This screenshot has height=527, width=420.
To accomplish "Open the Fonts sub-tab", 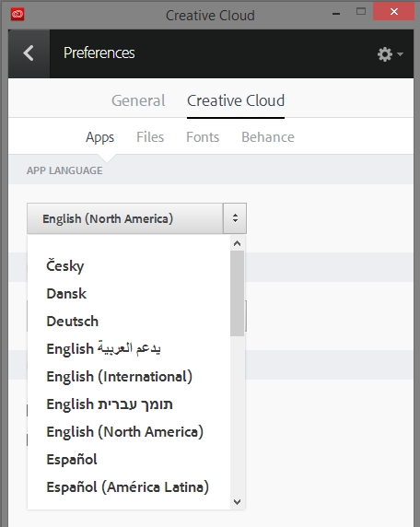I will pos(203,137).
